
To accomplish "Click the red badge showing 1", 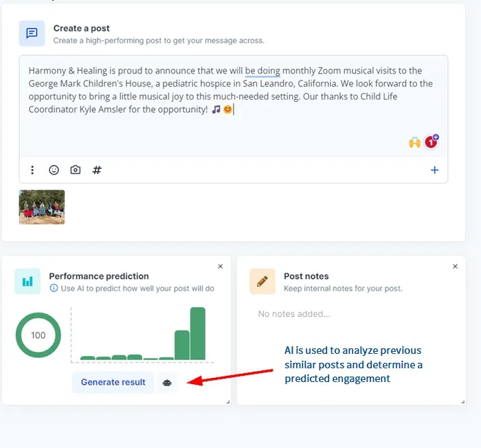I will [431, 142].
